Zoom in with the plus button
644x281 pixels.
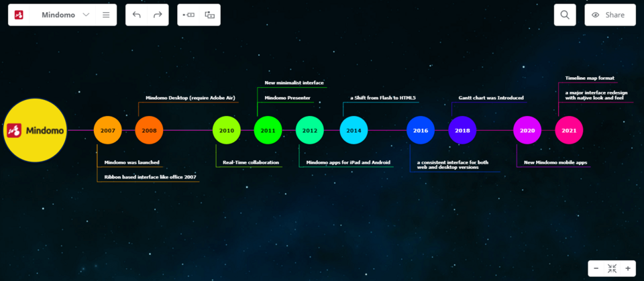628,268
